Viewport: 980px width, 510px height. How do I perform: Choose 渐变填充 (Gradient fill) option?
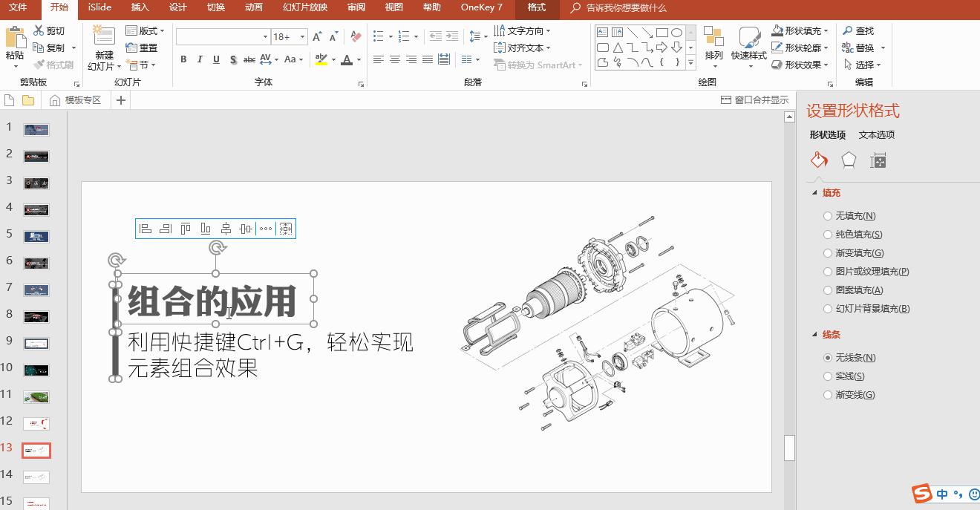coord(828,252)
